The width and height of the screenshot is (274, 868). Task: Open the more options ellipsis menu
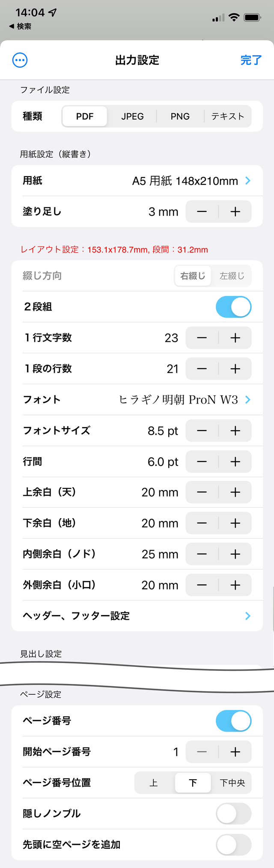[x=20, y=60]
